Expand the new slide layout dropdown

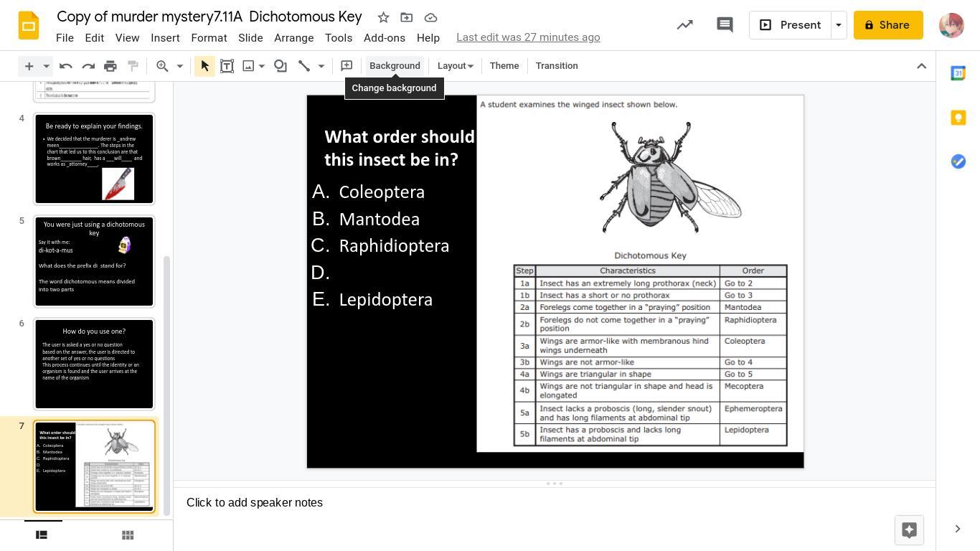[x=46, y=66]
